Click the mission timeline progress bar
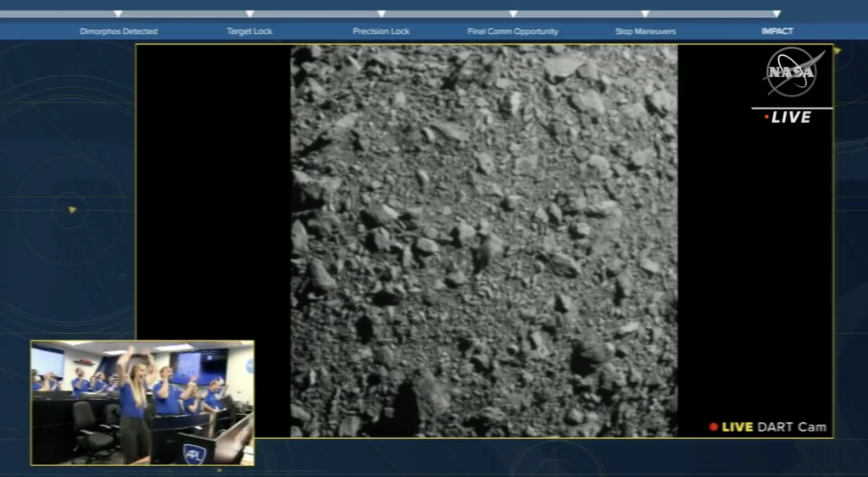Image resolution: width=868 pixels, height=477 pixels. coord(388,14)
